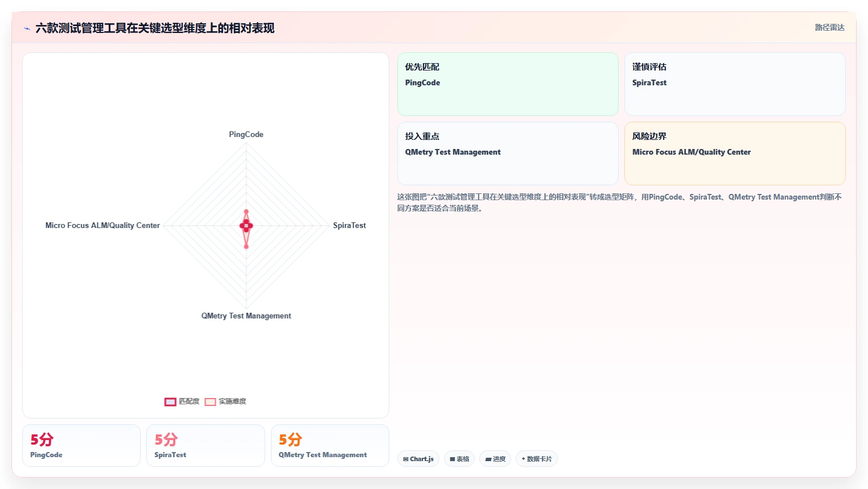The width and height of the screenshot is (868, 489).
Task: Click the 匹配度 legend label
Action: (x=190, y=401)
